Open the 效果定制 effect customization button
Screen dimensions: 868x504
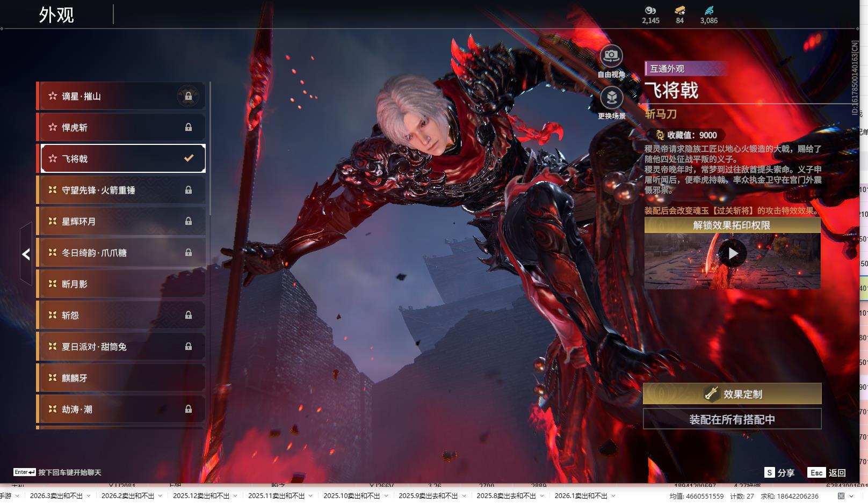click(x=732, y=394)
